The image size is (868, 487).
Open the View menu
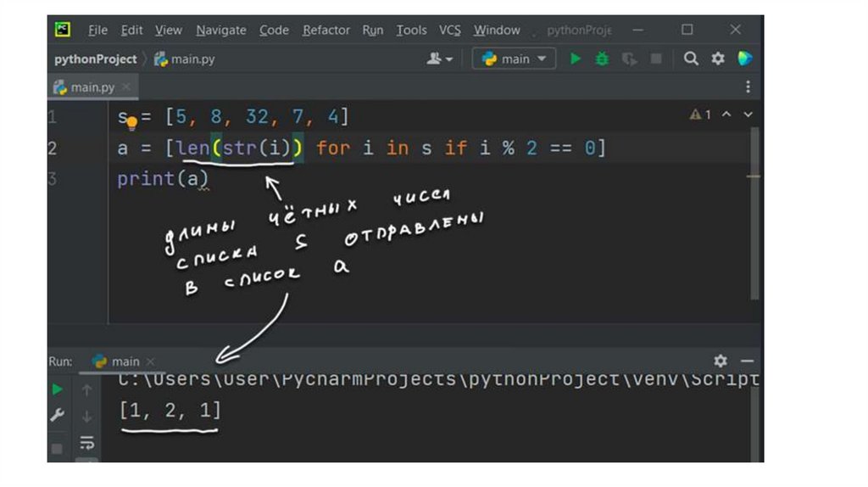(169, 30)
